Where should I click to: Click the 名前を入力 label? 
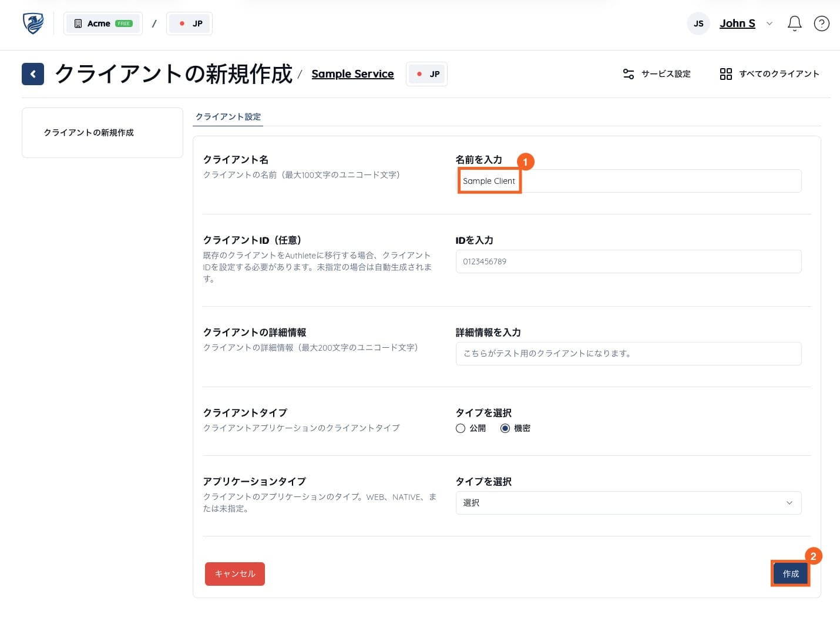[x=479, y=160]
